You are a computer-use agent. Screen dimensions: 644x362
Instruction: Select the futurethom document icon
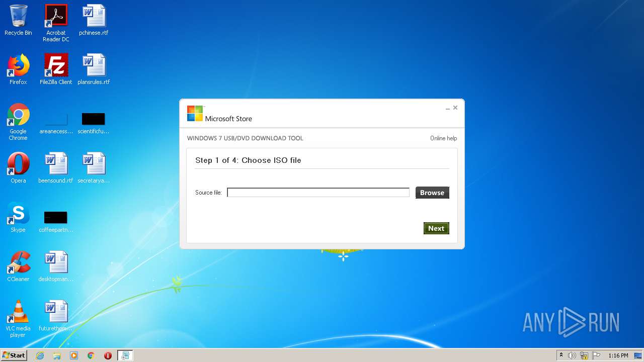tap(56, 316)
